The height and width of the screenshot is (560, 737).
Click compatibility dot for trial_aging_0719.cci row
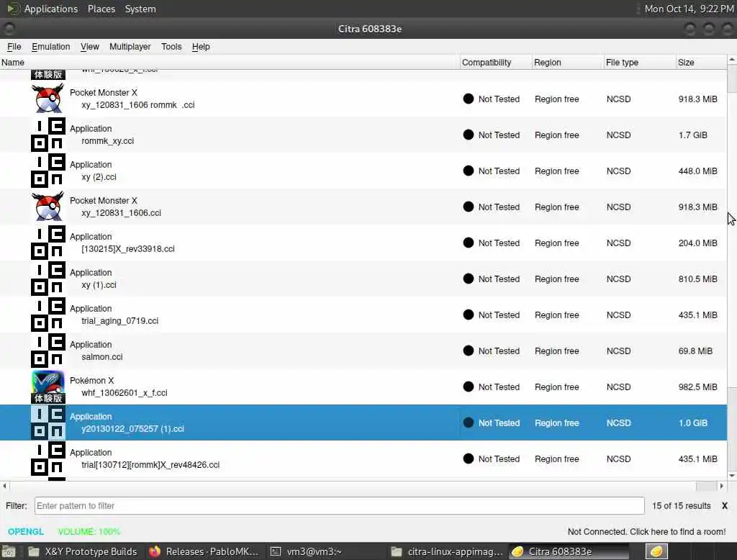point(468,315)
